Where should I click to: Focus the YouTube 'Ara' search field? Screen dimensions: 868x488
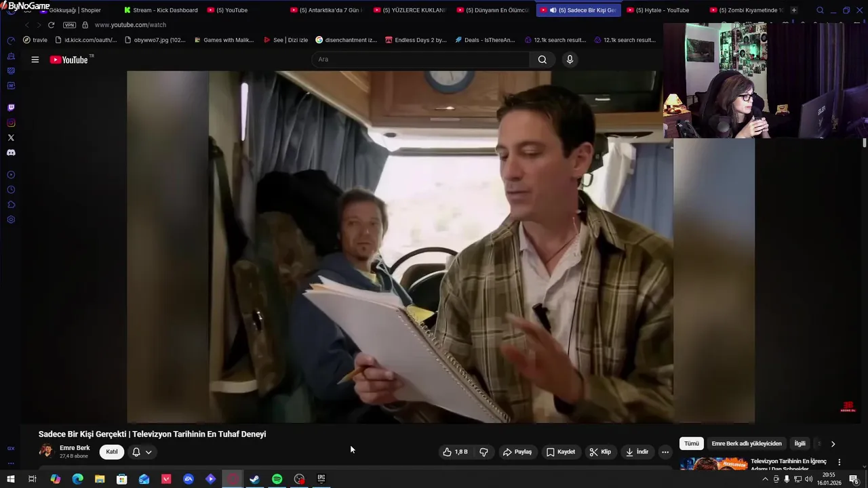click(x=420, y=60)
